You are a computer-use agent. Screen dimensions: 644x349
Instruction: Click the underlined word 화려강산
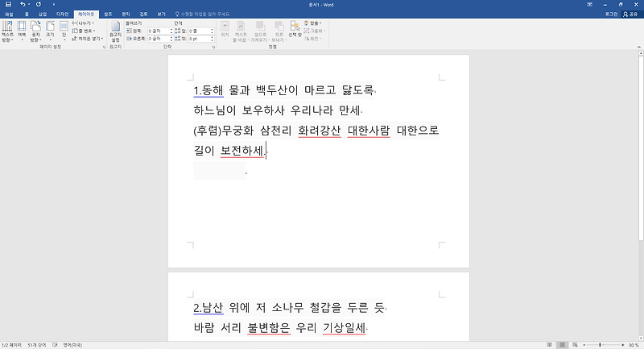pos(320,131)
